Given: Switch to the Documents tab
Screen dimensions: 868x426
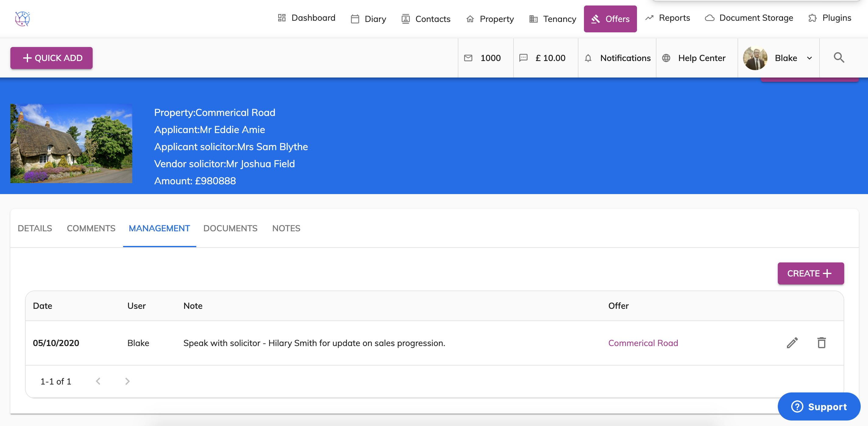Looking at the screenshot, I should click(x=230, y=228).
